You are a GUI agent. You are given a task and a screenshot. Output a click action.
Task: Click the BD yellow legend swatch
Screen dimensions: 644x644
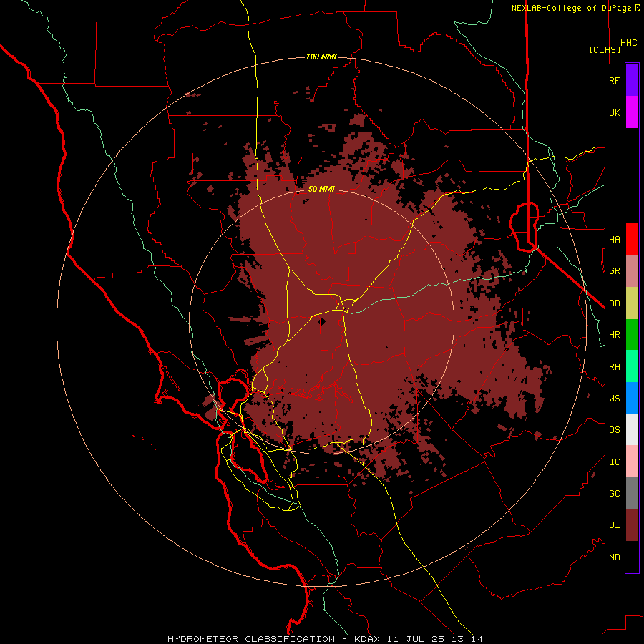tap(632, 303)
